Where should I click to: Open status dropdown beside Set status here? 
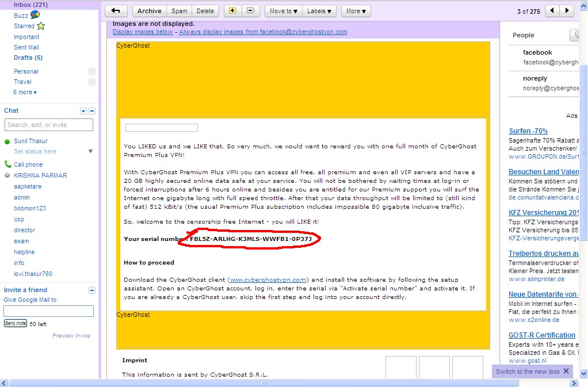tap(90, 151)
